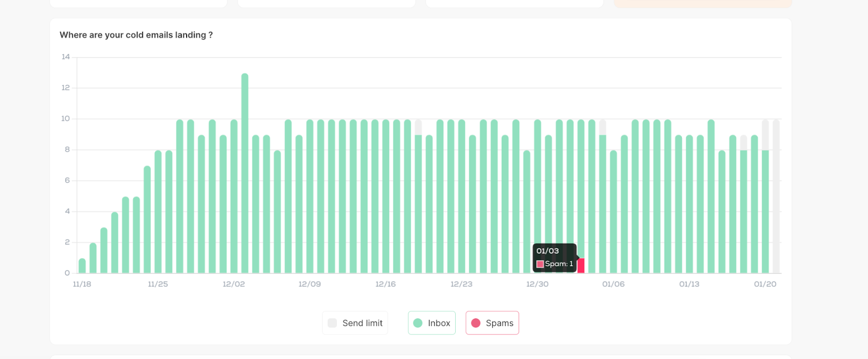This screenshot has height=359, width=868.
Task: Click the 12/16 x-axis date label
Action: (386, 284)
